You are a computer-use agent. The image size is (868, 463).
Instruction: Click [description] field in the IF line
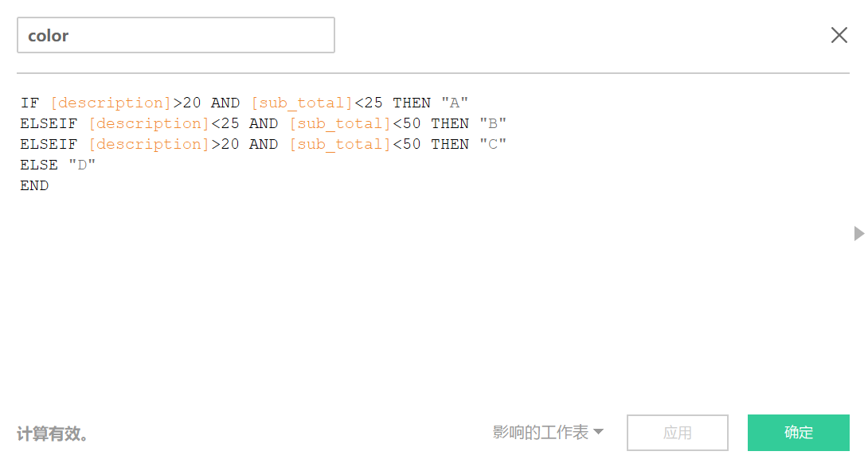(111, 103)
